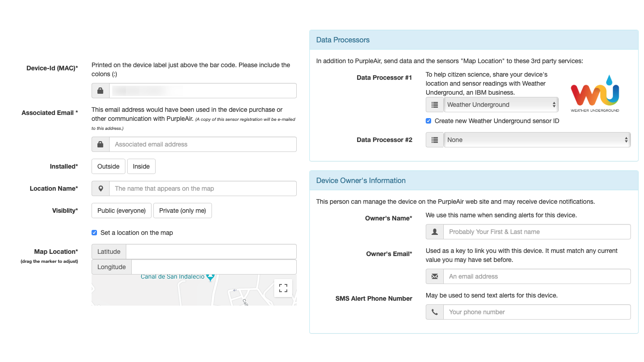Uncheck Create new Weather Underground sensor ID

click(428, 121)
